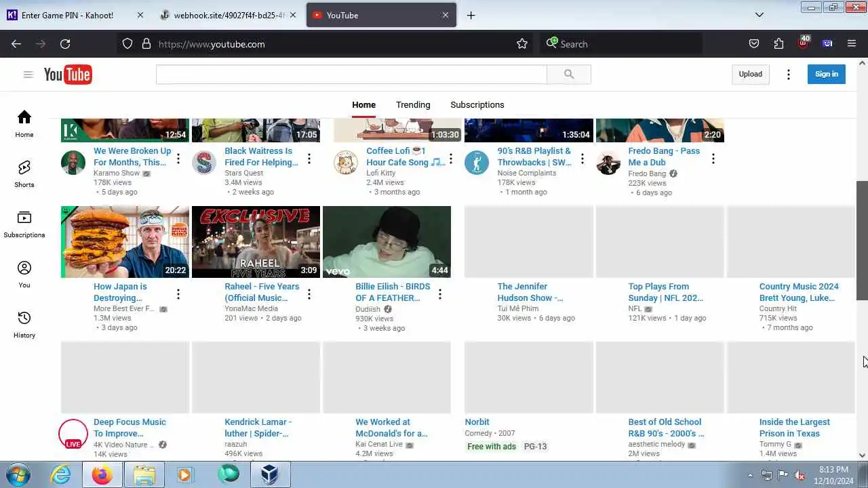Image resolution: width=868 pixels, height=488 pixels.
Task: Open Inside the Largest Prison in Texas
Action: click(x=795, y=428)
